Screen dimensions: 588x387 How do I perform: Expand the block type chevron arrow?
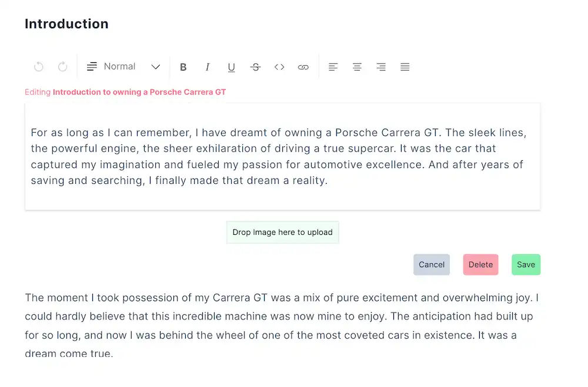pyautogui.click(x=156, y=67)
